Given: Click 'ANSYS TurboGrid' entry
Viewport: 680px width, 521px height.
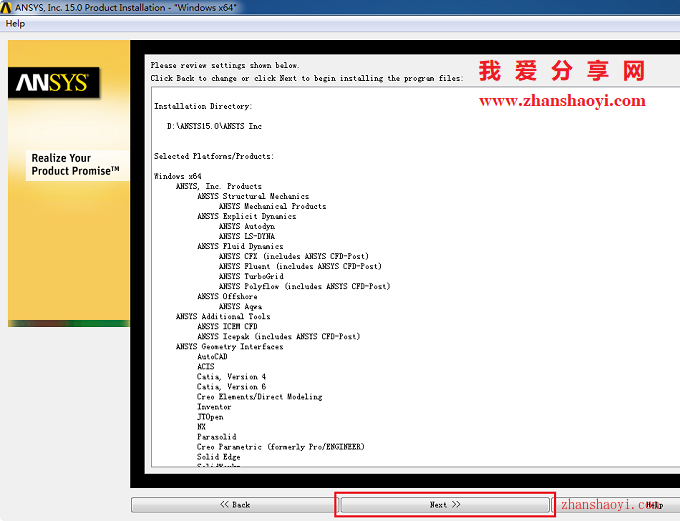Looking at the screenshot, I should 251,276.
